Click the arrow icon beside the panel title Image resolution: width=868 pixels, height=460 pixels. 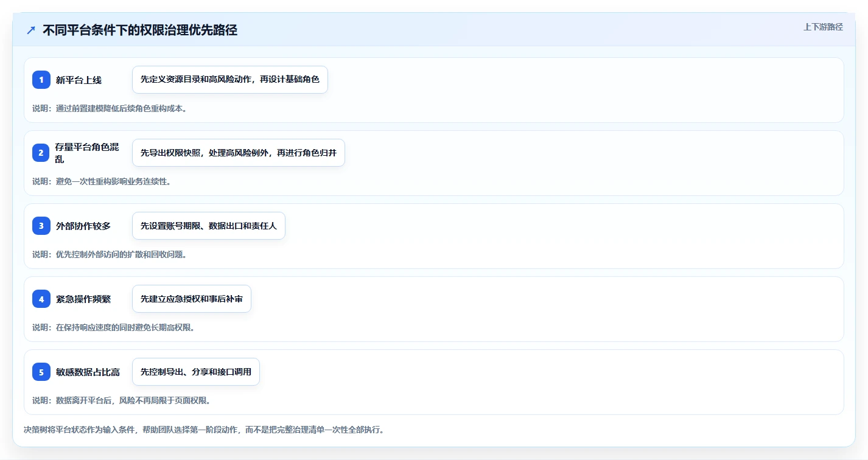pyautogui.click(x=31, y=30)
